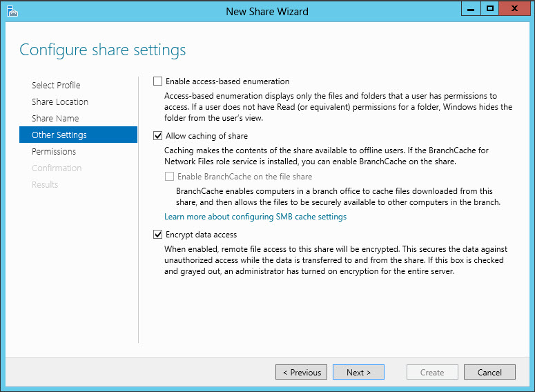Click the BranchCache description paragraph
Screen dimensions: 535x392
[338, 197]
